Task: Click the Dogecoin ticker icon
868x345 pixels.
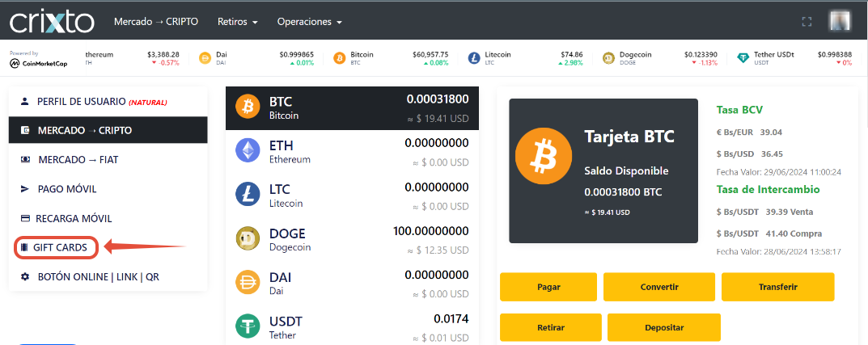Action: point(608,58)
